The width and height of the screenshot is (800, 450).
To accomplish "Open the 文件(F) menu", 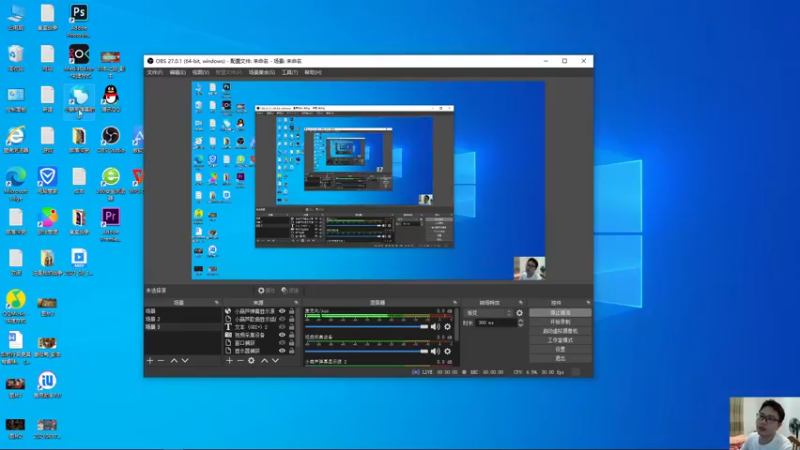I will click(155, 72).
